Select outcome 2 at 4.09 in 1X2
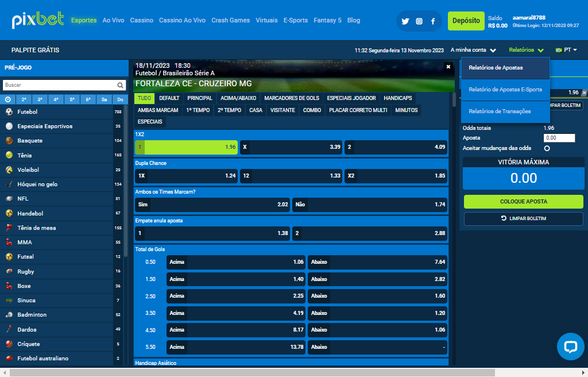 (396, 147)
